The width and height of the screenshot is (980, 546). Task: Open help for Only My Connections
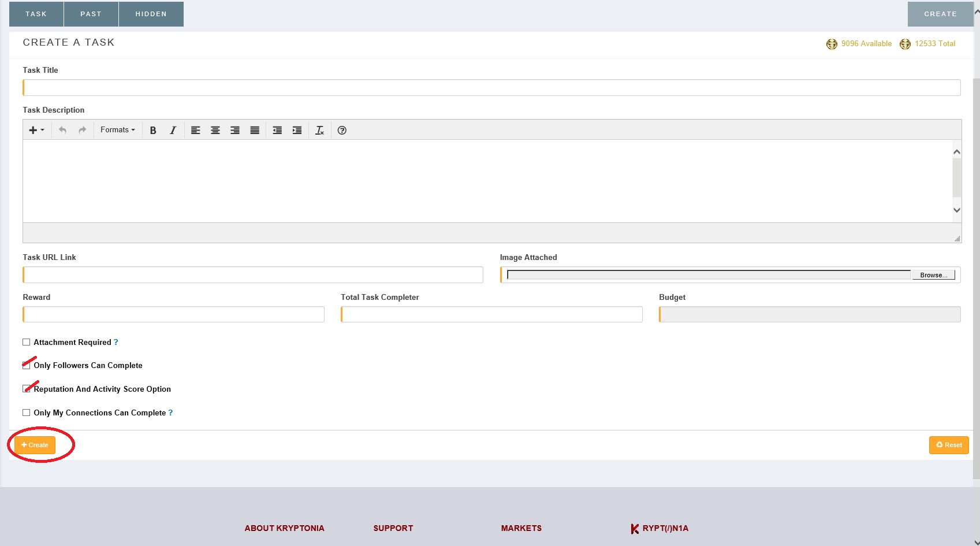[170, 413]
